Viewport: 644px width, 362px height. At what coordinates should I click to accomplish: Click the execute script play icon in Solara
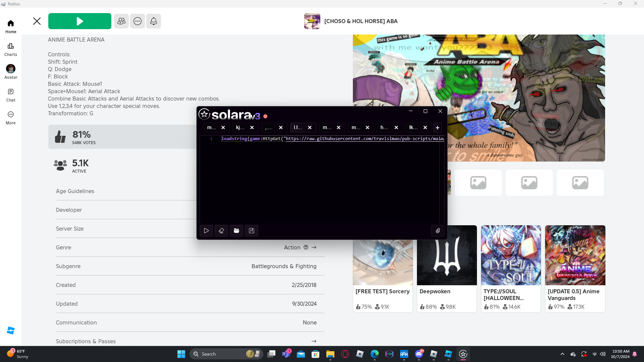coord(206,231)
